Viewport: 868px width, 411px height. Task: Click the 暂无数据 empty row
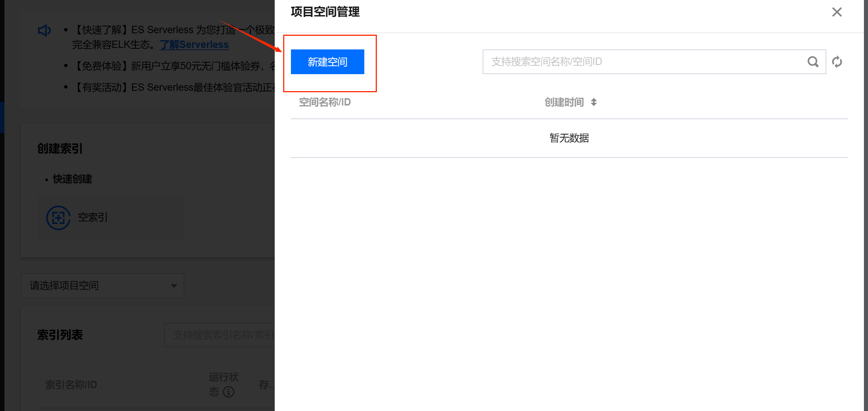click(x=569, y=138)
